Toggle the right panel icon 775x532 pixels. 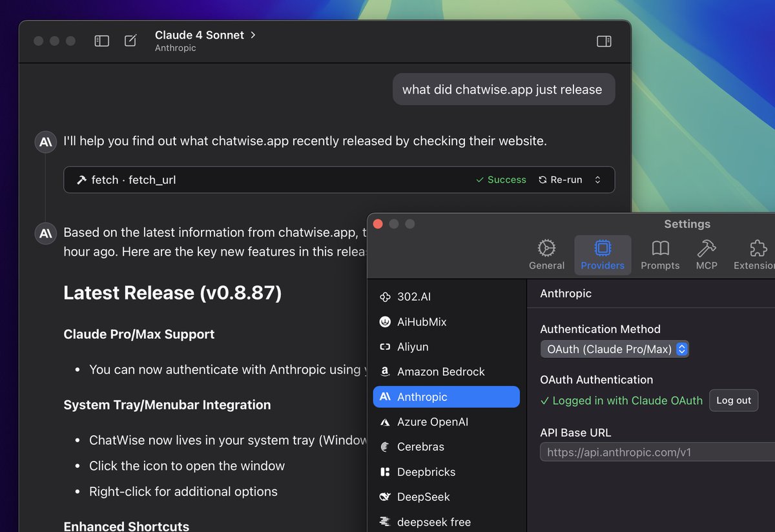click(604, 41)
